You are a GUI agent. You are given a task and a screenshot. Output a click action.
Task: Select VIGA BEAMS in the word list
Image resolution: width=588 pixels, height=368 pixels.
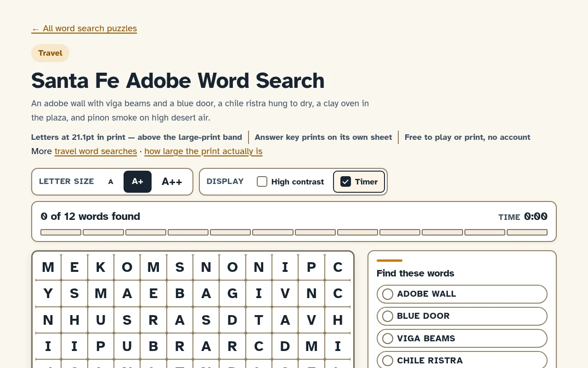coord(462,339)
